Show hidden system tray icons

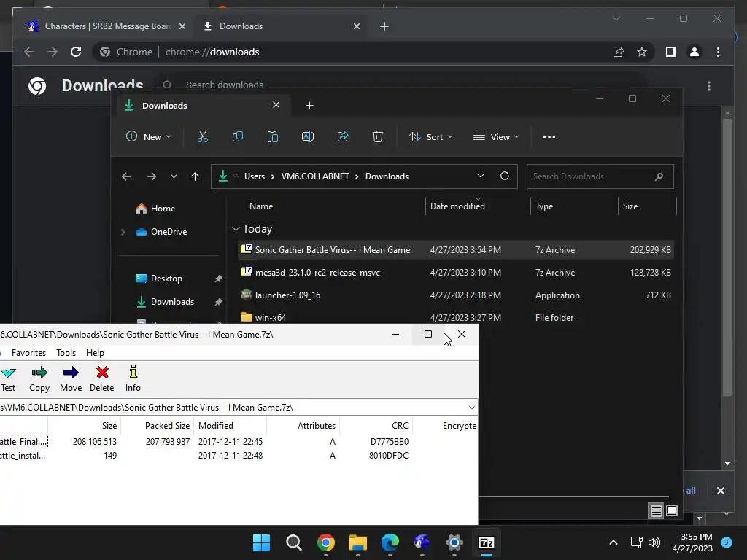[614, 542]
